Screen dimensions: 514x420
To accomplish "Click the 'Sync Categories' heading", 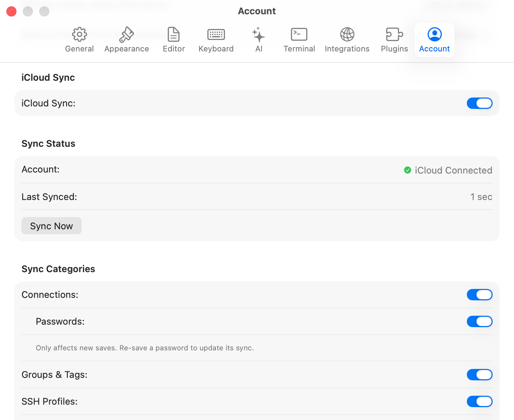I will pyautogui.click(x=58, y=269).
